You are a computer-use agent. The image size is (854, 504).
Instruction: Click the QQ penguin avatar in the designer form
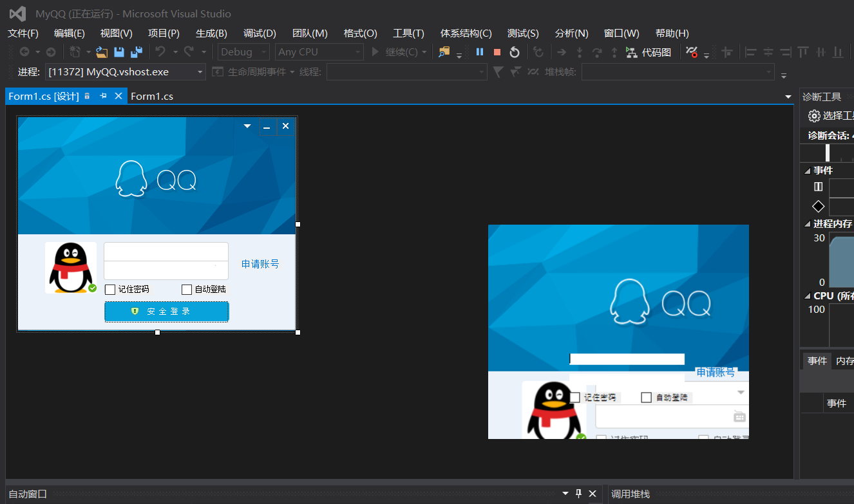pos(71,268)
